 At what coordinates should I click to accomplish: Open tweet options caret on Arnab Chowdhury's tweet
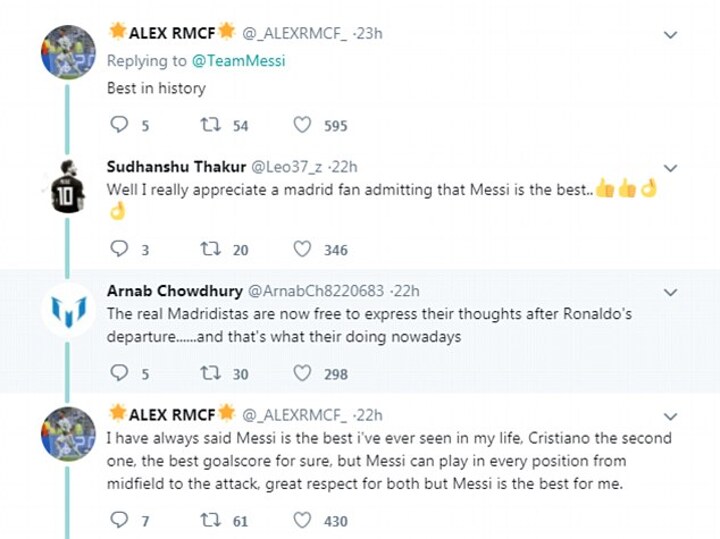tap(671, 292)
